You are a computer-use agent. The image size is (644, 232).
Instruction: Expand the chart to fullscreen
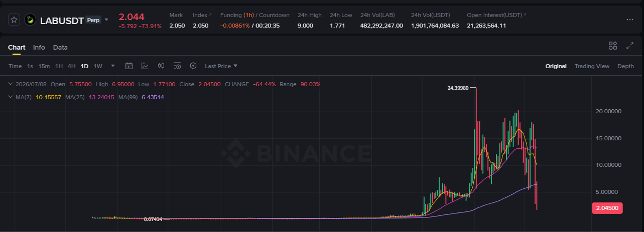pos(630,46)
